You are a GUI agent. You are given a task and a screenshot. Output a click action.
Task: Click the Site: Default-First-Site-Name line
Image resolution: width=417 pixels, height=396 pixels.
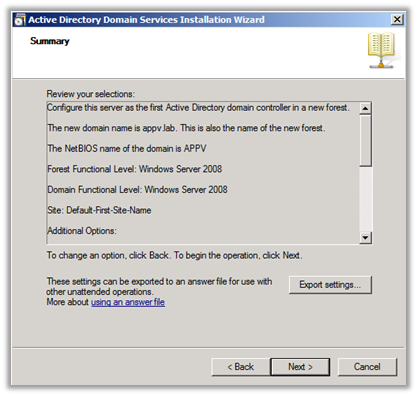click(99, 210)
